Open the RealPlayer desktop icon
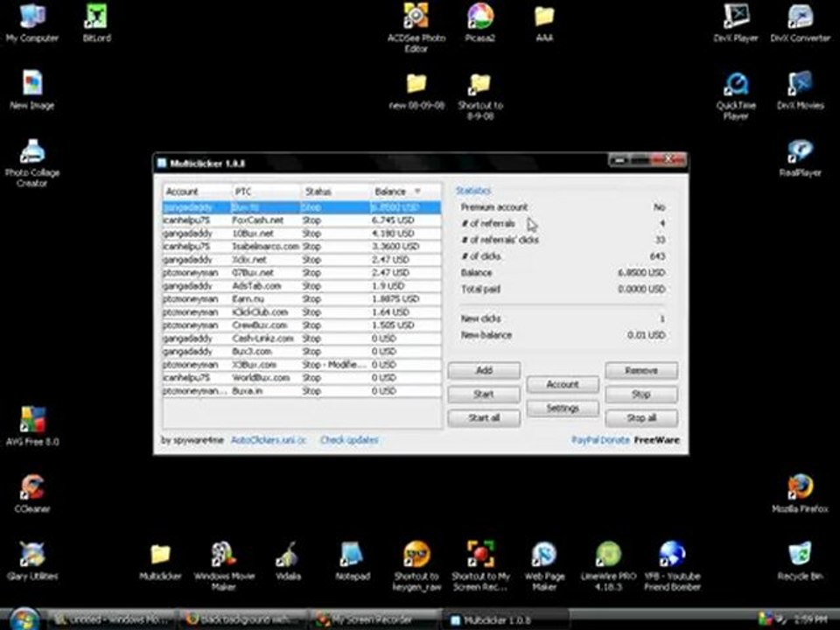The height and width of the screenshot is (630, 840). click(801, 158)
